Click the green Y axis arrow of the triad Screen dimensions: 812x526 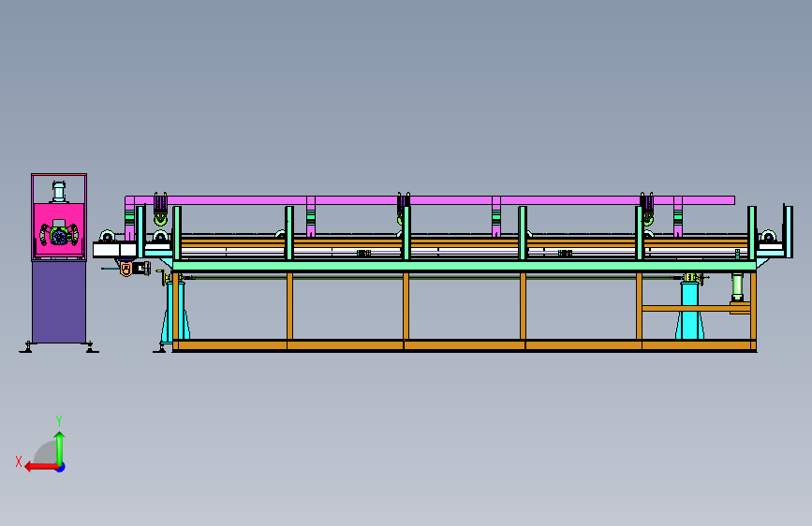[60, 447]
